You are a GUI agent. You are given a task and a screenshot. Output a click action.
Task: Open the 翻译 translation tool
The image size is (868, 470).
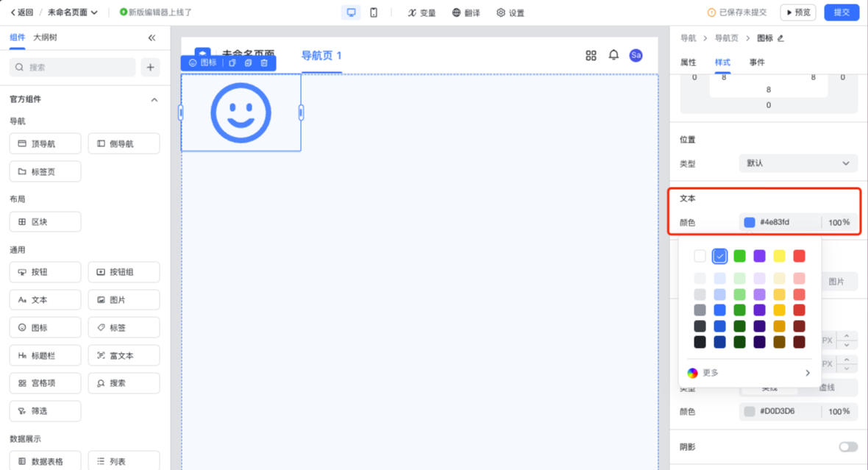point(466,13)
